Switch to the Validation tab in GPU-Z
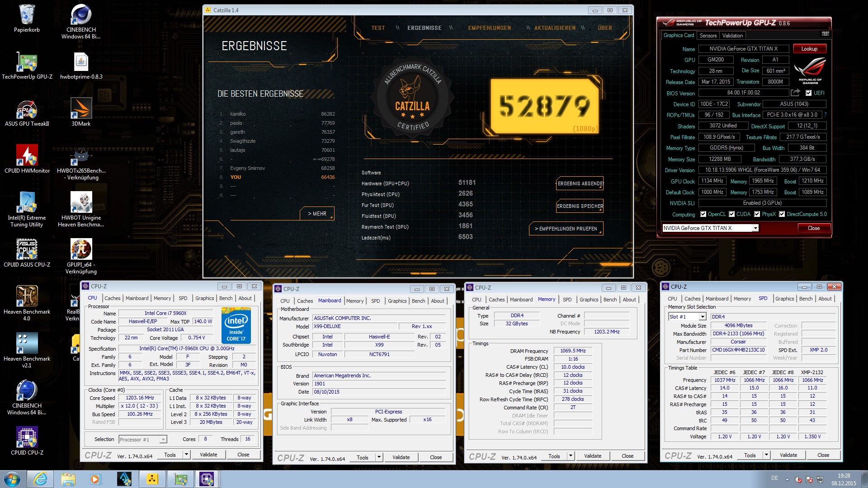Image resolution: width=868 pixels, height=488 pixels. point(732,36)
